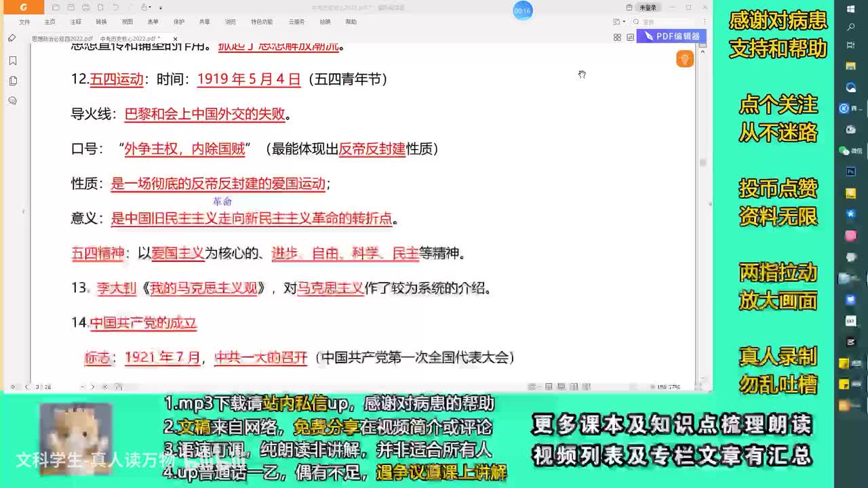Click the previous page arrow in status bar
This screenshot has height=488, width=868.
click(x=26, y=387)
